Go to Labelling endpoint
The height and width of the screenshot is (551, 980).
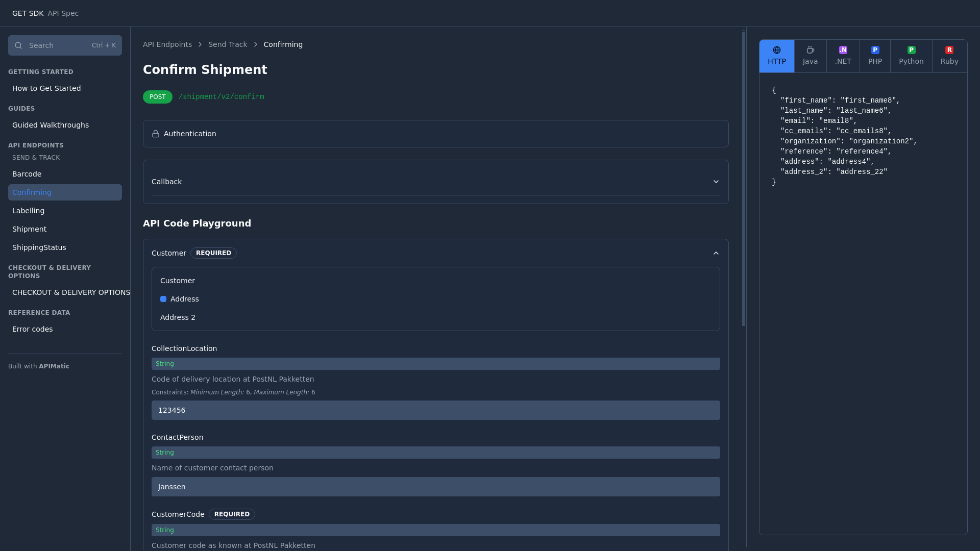pyautogui.click(x=65, y=211)
